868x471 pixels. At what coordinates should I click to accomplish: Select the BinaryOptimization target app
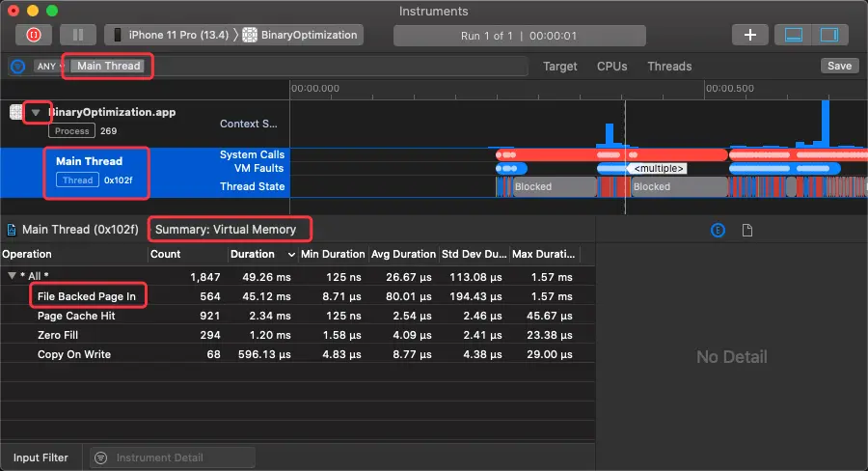301,35
